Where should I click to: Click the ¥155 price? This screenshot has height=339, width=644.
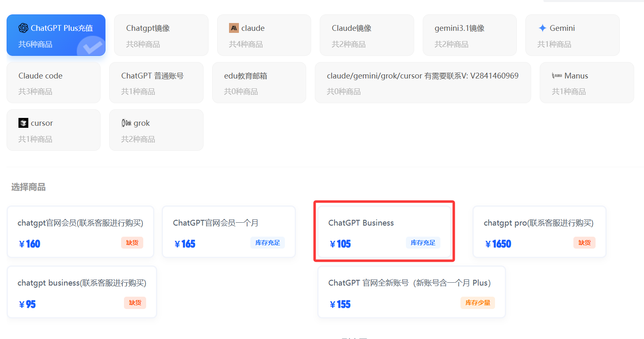click(340, 304)
